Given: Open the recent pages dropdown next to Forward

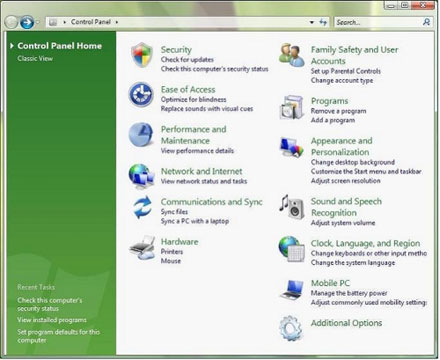Looking at the screenshot, I should tap(37, 22).
